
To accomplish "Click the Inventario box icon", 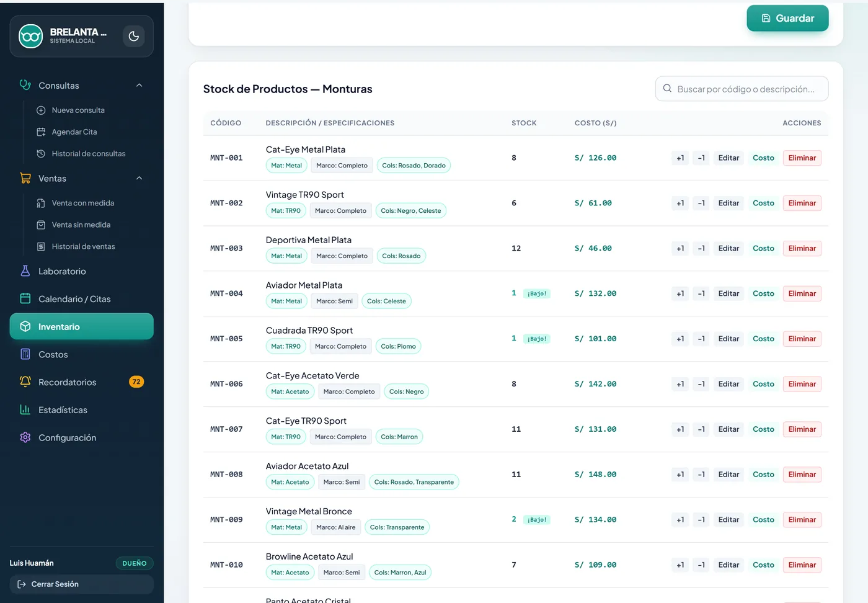I will click(25, 326).
